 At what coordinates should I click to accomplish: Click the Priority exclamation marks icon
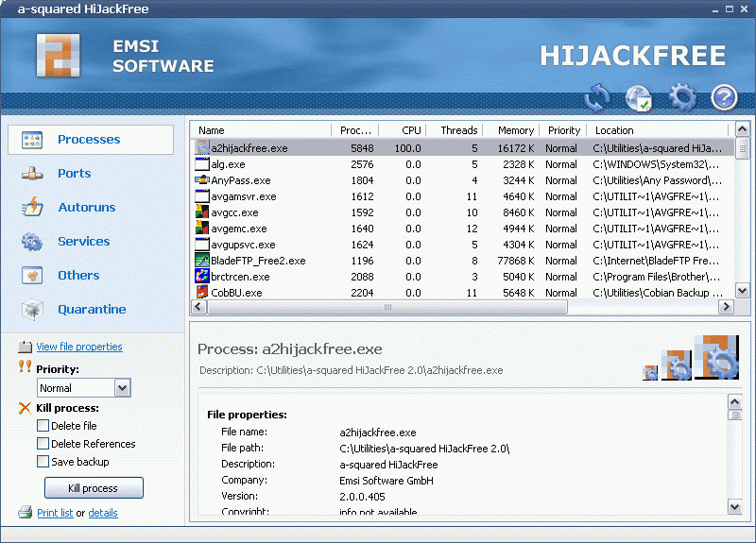pos(25,366)
